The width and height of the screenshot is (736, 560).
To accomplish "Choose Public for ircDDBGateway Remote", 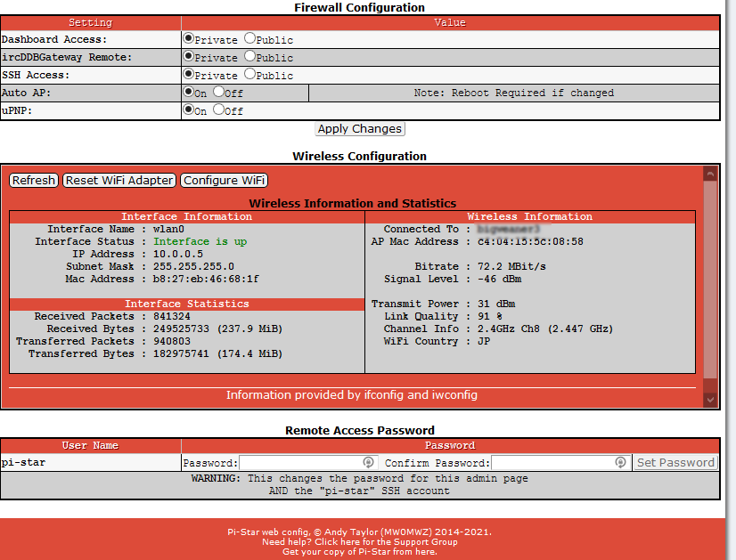I will point(249,56).
